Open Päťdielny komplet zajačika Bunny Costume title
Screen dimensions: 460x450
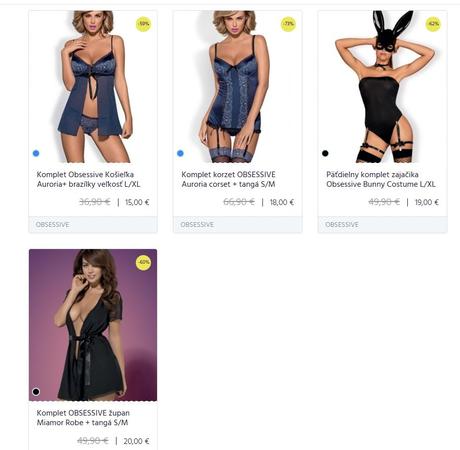pyautogui.click(x=381, y=179)
